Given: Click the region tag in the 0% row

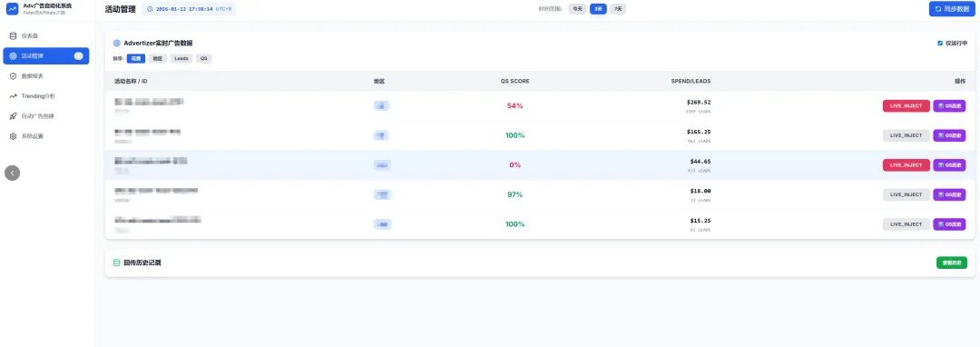Looking at the screenshot, I should (383, 165).
